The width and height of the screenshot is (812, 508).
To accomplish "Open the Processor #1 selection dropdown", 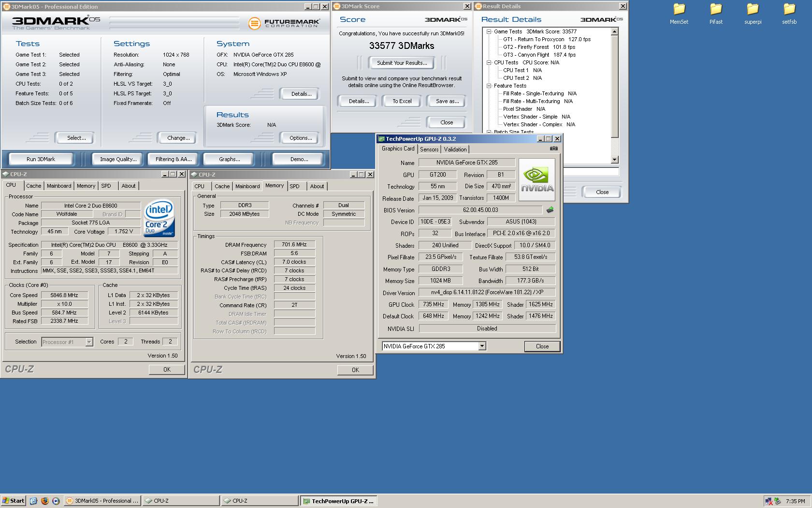I will point(89,342).
